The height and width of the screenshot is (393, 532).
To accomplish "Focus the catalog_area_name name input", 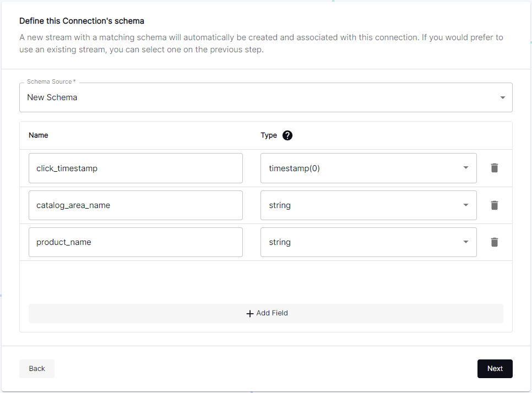I will coord(135,205).
